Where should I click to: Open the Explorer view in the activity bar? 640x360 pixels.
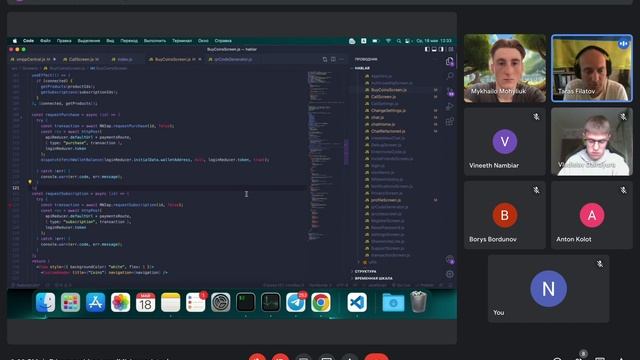[449, 62]
